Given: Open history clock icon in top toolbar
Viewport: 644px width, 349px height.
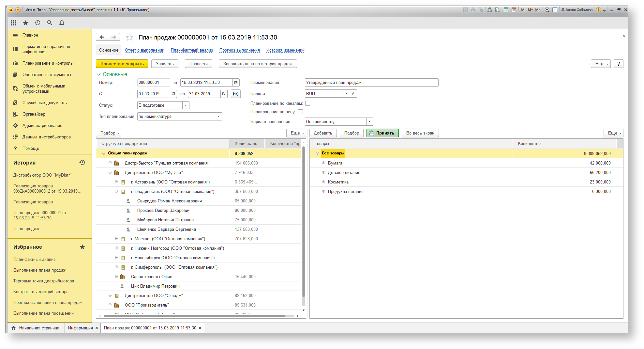Looking at the screenshot, I should pos(37,23).
